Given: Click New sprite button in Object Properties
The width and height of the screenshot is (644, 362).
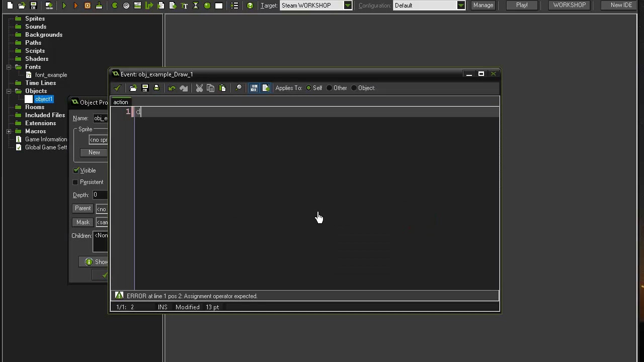Looking at the screenshot, I should (94, 152).
